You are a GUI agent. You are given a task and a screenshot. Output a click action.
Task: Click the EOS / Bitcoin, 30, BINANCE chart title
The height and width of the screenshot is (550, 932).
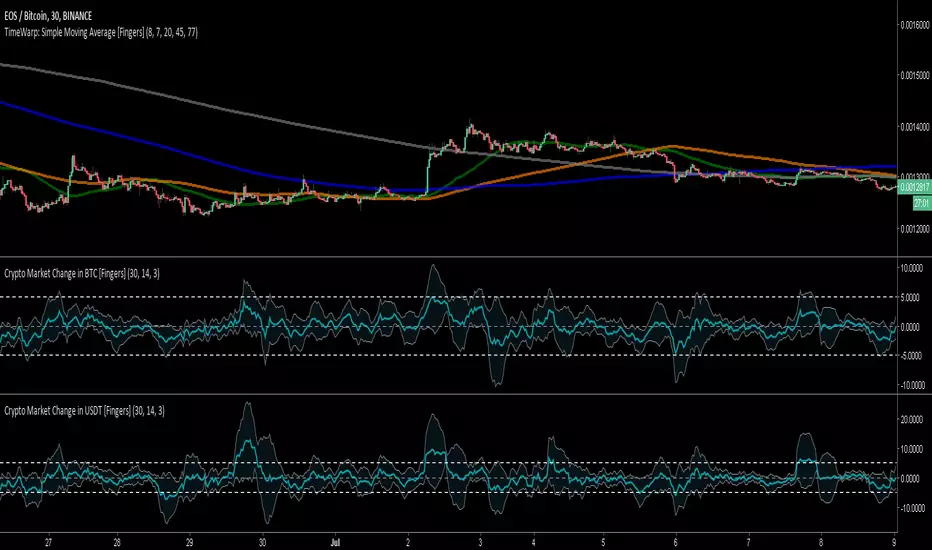click(x=48, y=16)
